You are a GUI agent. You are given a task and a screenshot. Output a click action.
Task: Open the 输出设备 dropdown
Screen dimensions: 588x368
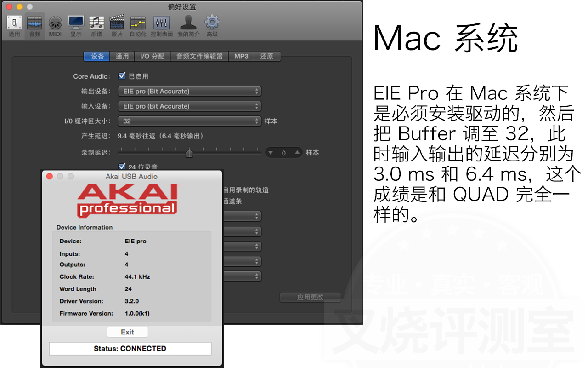click(x=190, y=92)
